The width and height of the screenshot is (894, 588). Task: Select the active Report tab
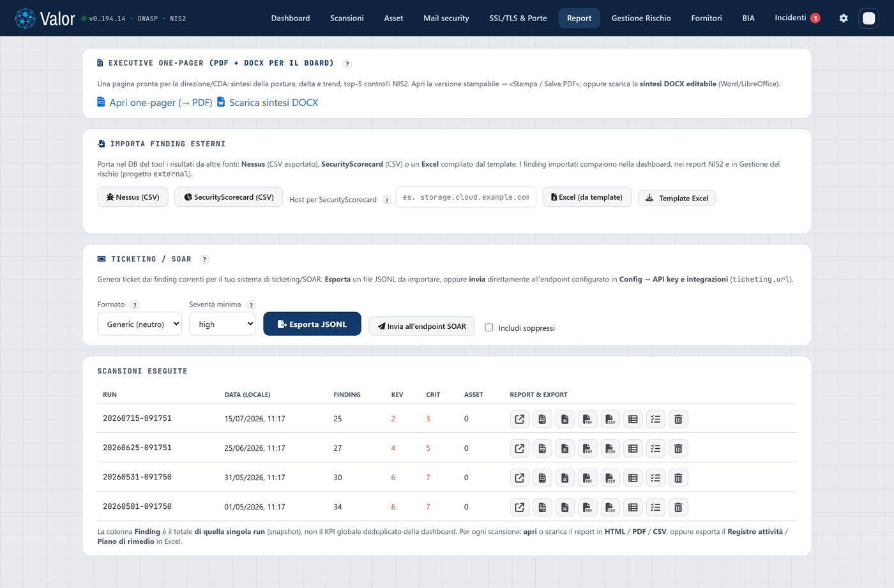579,19
